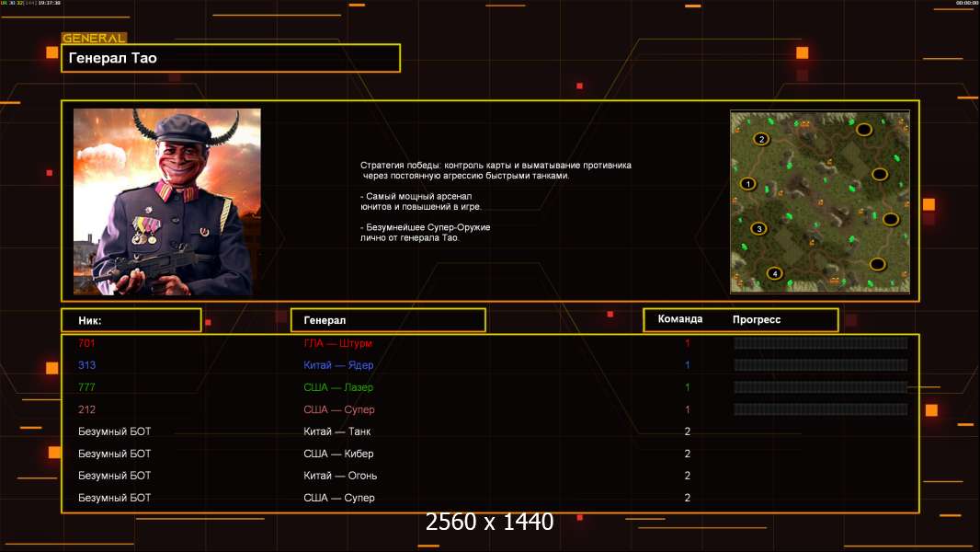The image size is (980, 552).
Task: Click the 'Прогресс' column header
Action: (x=757, y=319)
